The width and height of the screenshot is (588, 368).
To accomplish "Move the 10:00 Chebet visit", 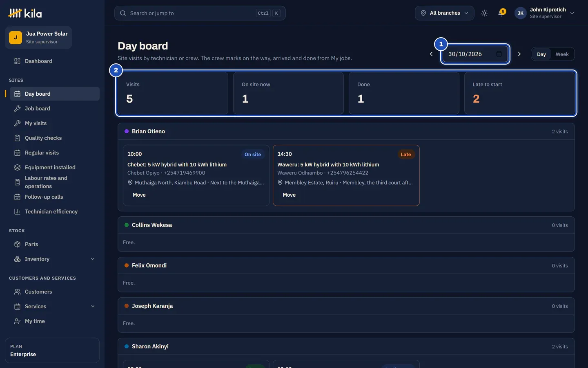I will pos(139,195).
